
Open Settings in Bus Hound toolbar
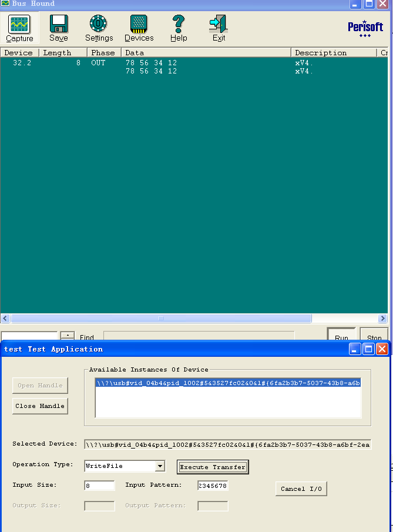tap(99, 28)
